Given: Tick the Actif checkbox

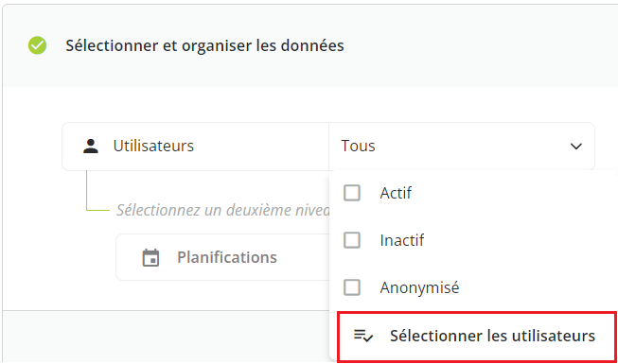Looking at the screenshot, I should pyautogui.click(x=351, y=193).
